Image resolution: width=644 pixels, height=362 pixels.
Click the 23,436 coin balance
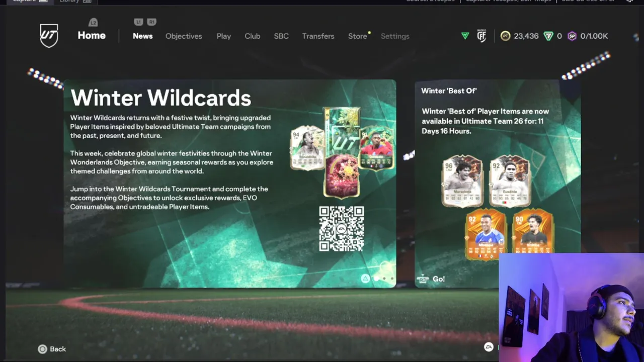526,36
